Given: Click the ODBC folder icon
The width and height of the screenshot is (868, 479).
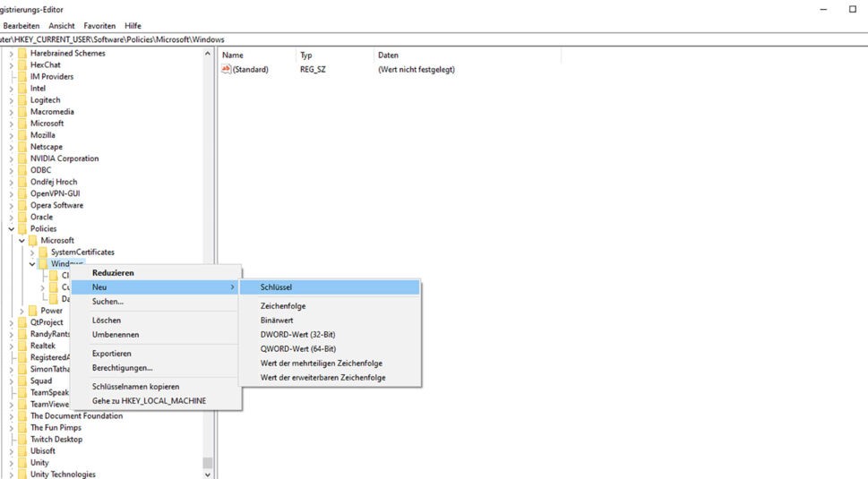Looking at the screenshot, I should pyautogui.click(x=22, y=170).
